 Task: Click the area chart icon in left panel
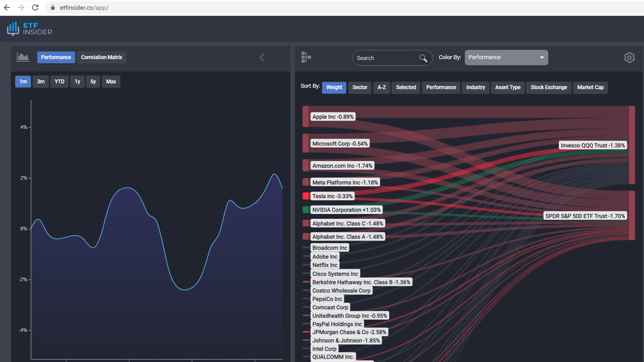tap(23, 57)
